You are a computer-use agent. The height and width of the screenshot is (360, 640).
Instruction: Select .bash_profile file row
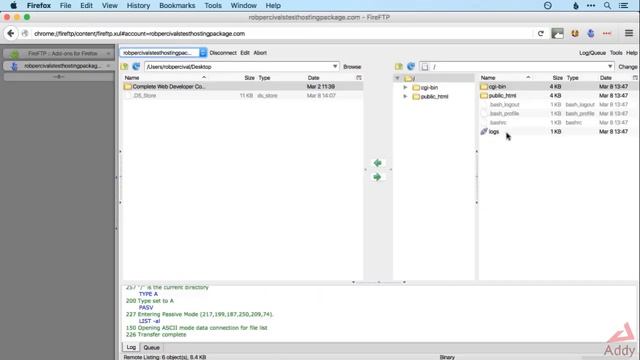[x=558, y=113]
